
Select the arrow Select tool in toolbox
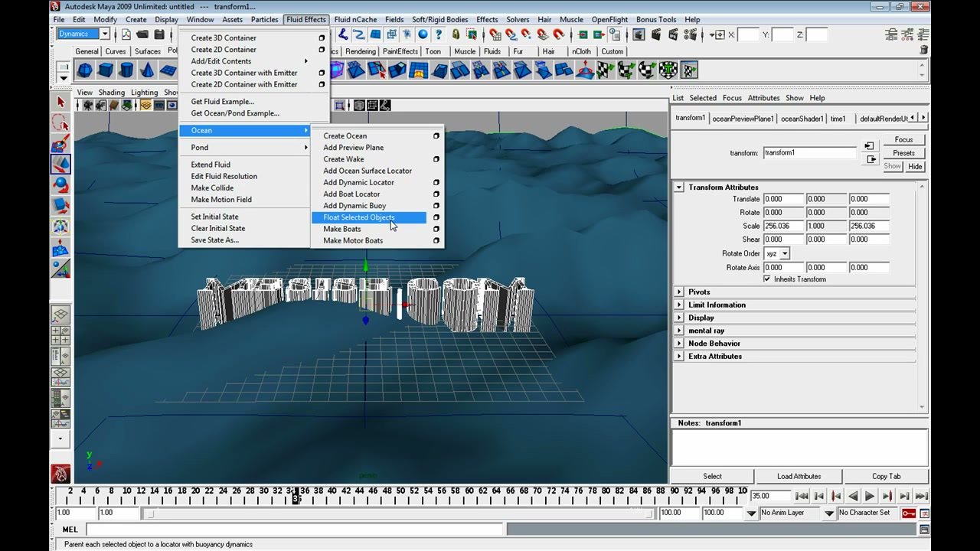click(61, 103)
